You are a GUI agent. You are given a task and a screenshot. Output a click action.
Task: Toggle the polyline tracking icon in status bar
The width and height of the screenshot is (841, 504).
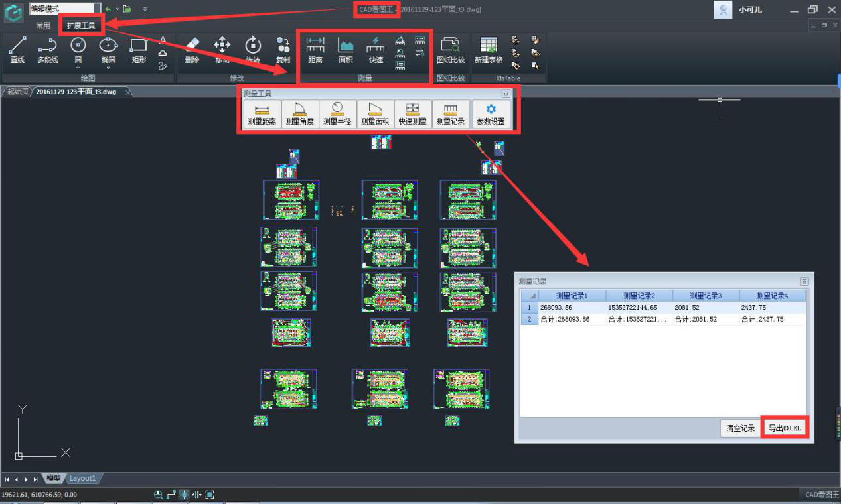tap(171, 495)
